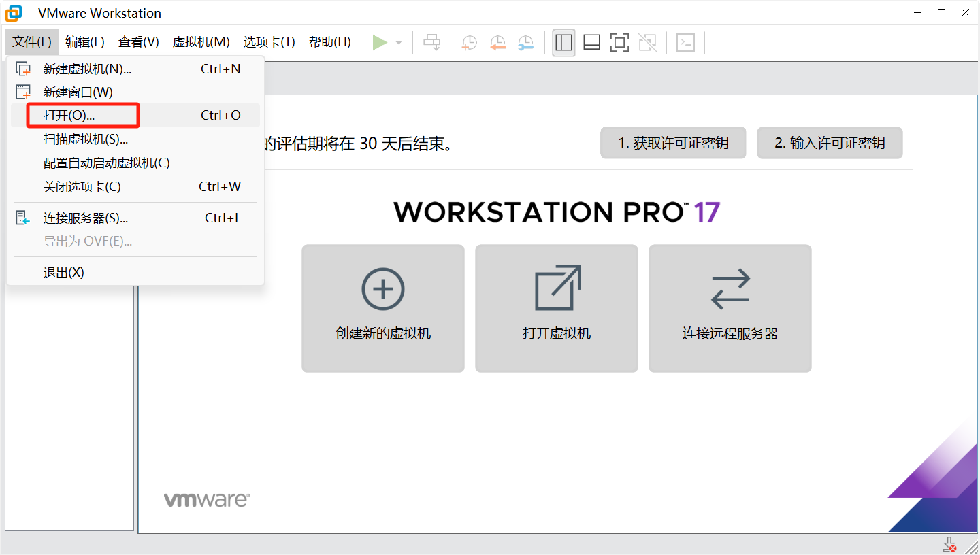980x555 pixels.
Task: Click the 2. 输入许可证密钥 button
Action: 830,143
